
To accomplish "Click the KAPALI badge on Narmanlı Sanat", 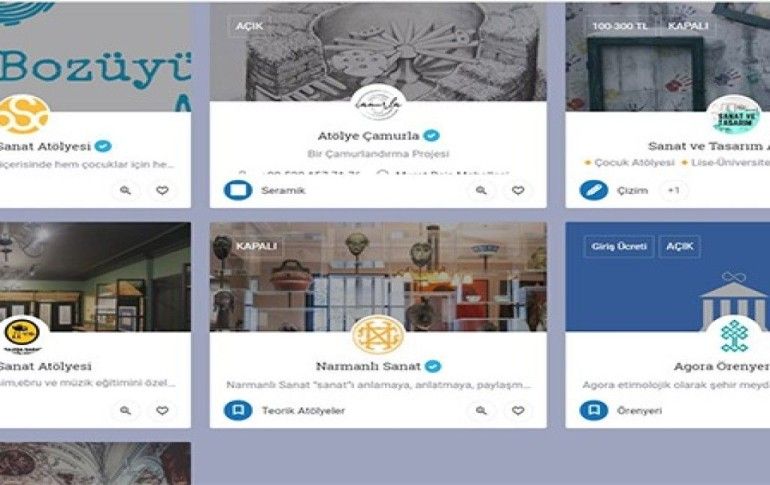I will click(x=256, y=246).
